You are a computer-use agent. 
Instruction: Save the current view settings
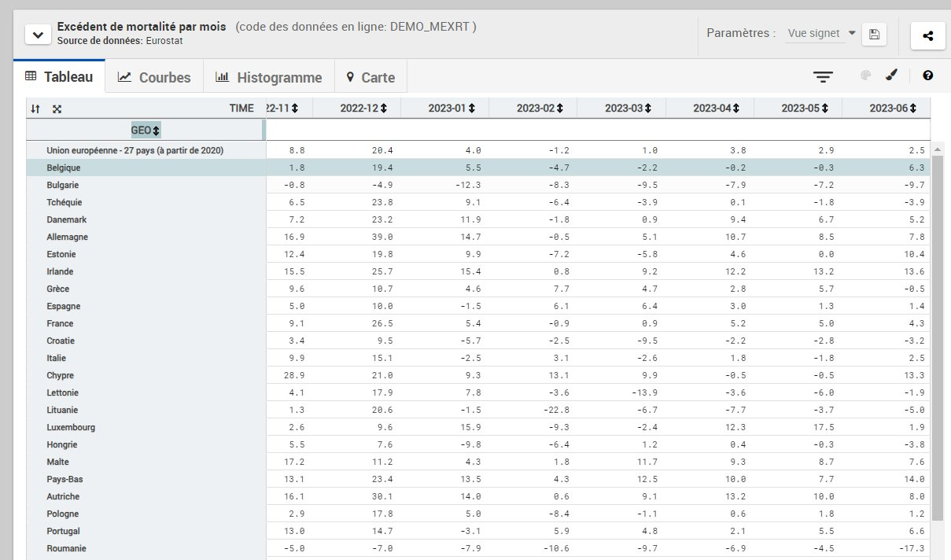pos(874,34)
